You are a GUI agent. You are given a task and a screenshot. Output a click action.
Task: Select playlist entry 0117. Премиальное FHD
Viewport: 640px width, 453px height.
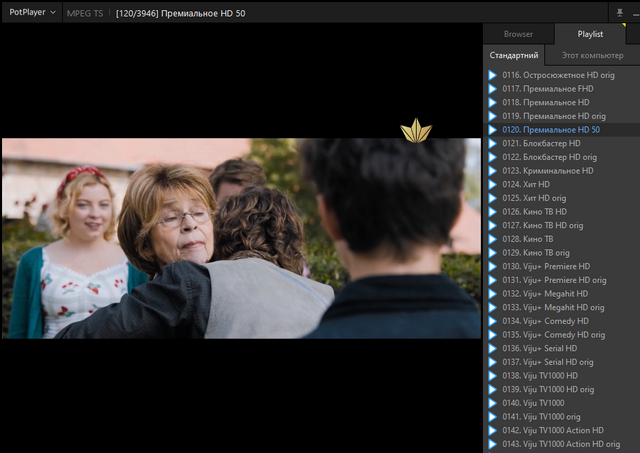click(x=562, y=89)
